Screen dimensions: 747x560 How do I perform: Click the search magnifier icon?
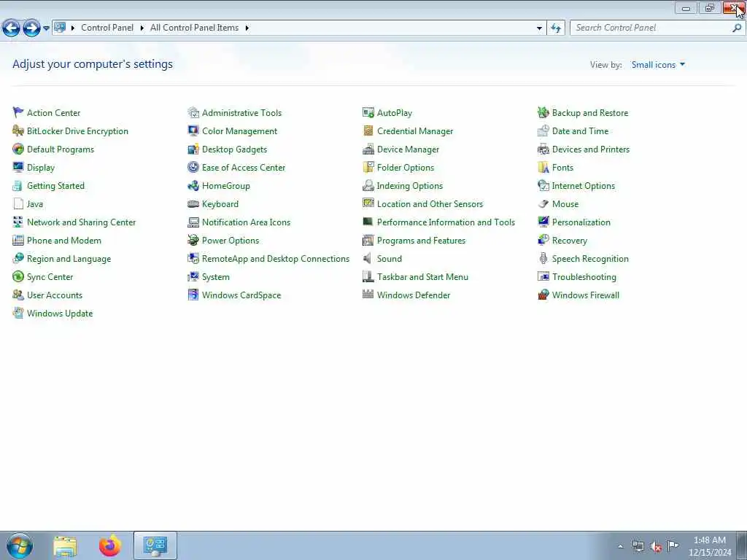point(737,28)
